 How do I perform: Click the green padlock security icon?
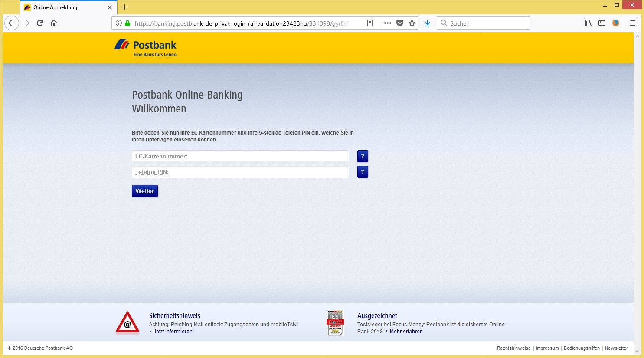[x=127, y=23]
